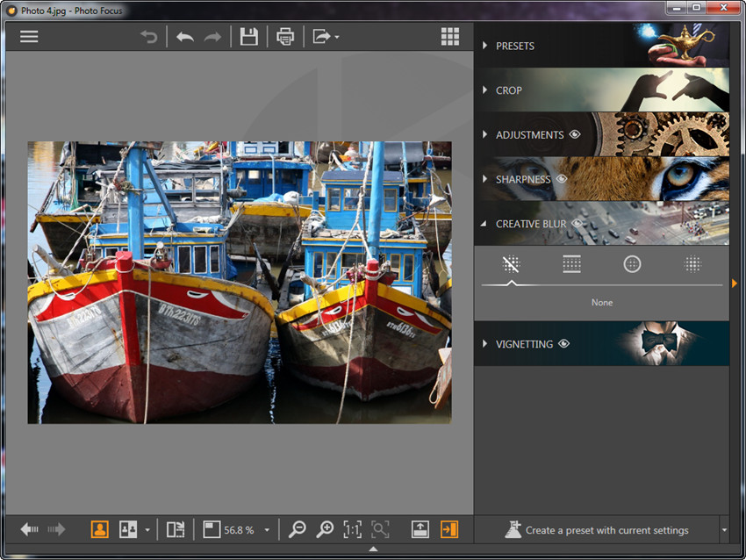Open comparison view options dropdown
The width and height of the screenshot is (746, 560).
click(147, 529)
